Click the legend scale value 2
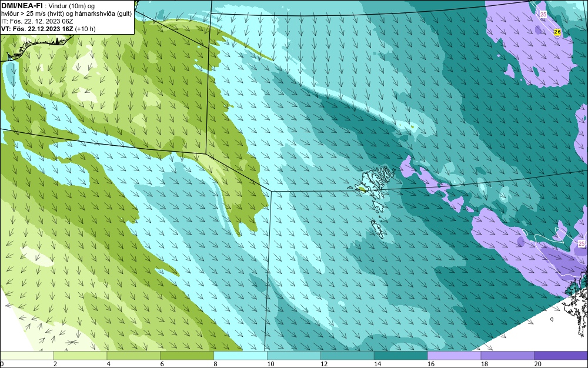The height and width of the screenshot is (368, 588). click(x=55, y=364)
